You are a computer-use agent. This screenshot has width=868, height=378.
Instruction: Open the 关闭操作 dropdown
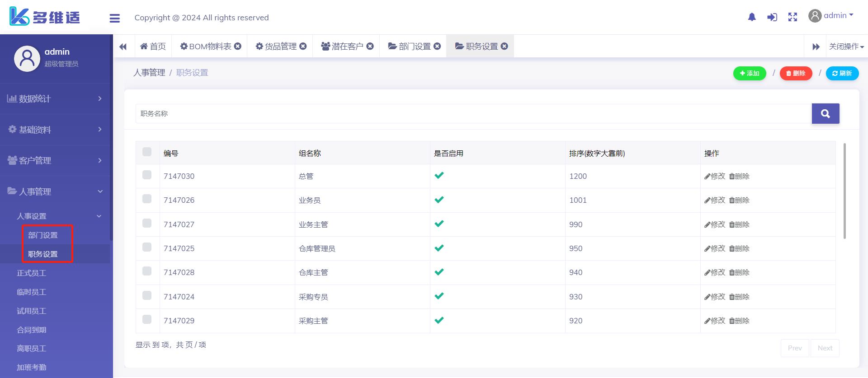(846, 47)
